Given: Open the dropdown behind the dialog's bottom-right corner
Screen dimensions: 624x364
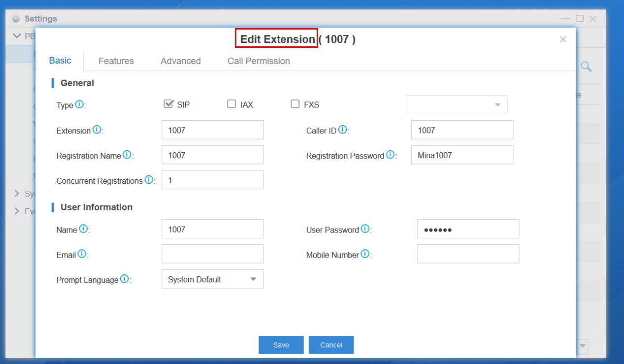Looking at the screenshot, I should point(583,346).
